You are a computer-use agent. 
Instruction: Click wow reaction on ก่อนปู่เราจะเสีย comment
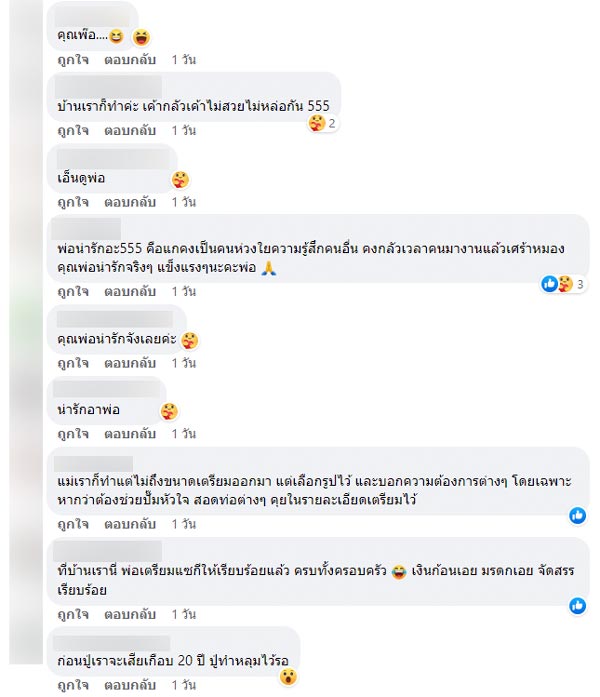(287, 677)
